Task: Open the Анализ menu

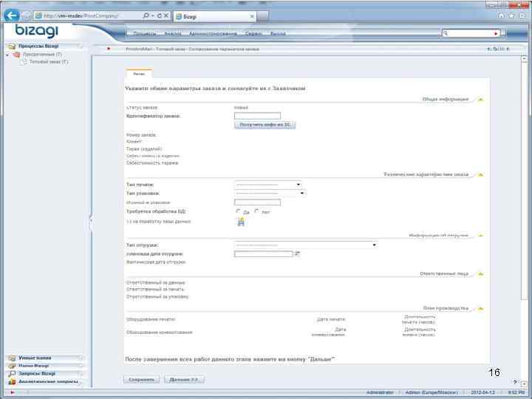Action: 173,33
